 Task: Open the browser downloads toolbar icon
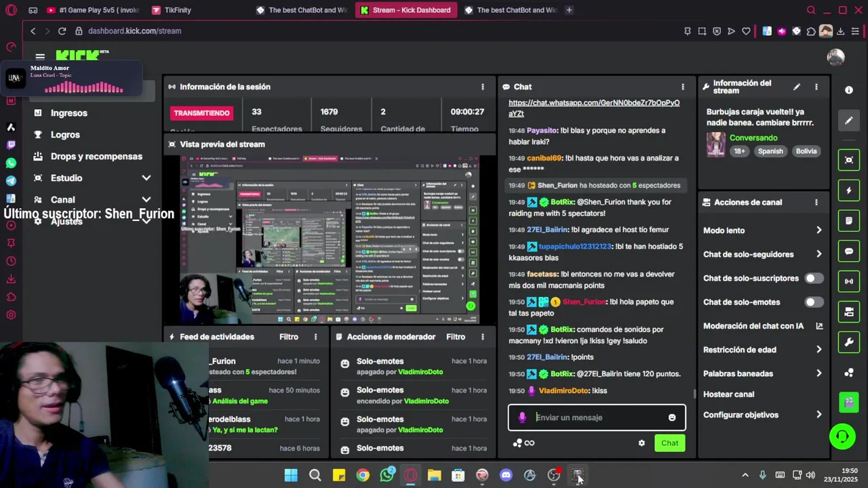pos(841,31)
